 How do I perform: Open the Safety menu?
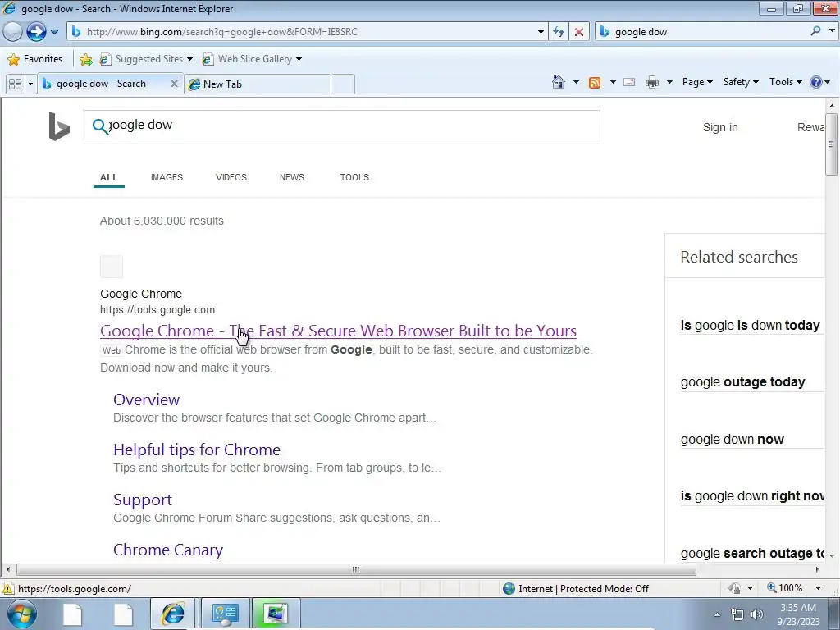pos(741,82)
